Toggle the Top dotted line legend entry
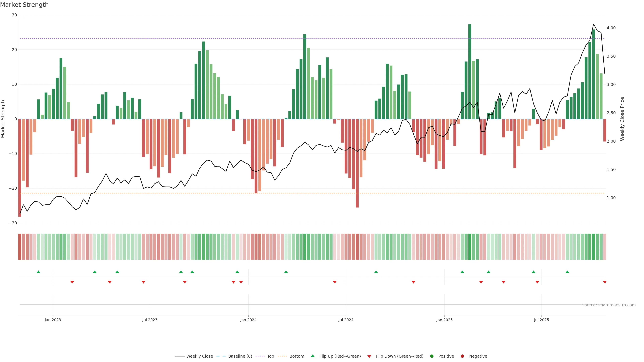The image size is (644, 362). (x=271, y=356)
